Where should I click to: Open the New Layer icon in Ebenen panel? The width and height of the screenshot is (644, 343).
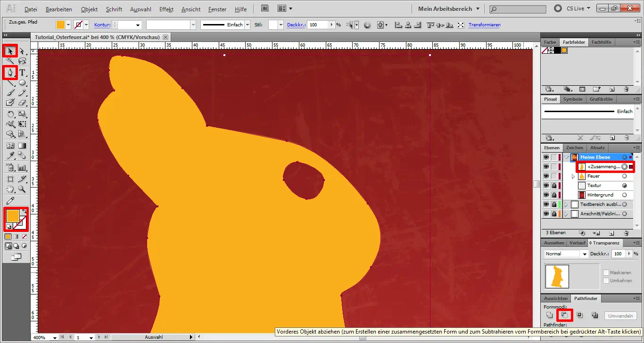point(612,232)
